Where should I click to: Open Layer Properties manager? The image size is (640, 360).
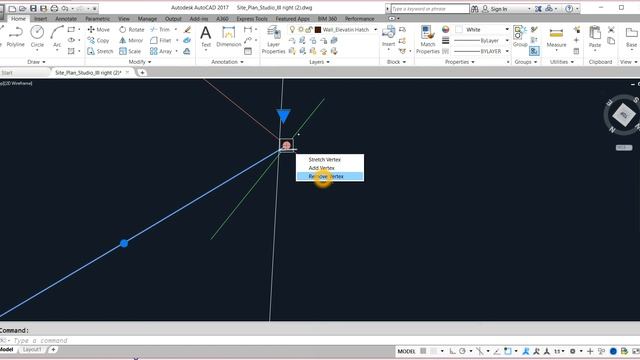click(273, 40)
